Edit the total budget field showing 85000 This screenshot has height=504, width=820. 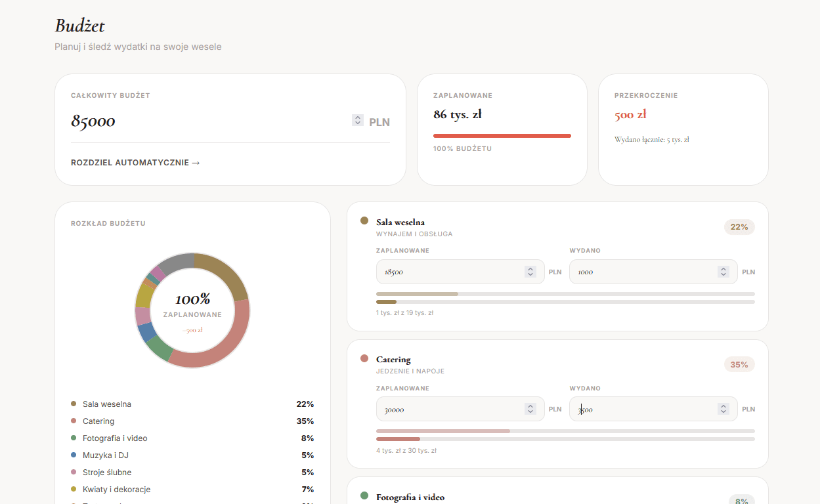click(210, 121)
